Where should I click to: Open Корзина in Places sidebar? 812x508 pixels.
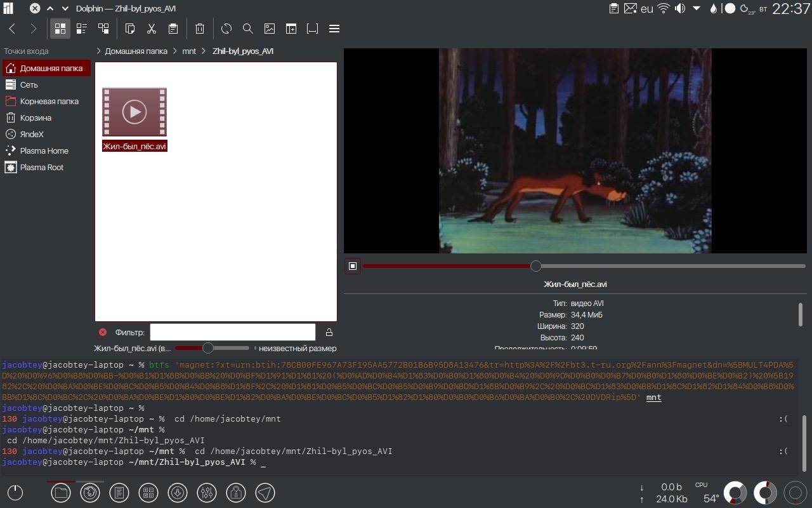[46, 117]
